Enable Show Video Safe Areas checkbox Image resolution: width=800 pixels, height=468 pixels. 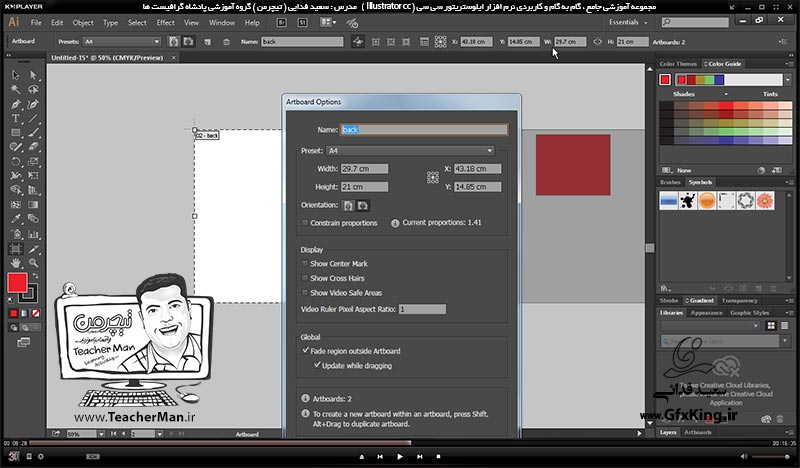pos(305,292)
